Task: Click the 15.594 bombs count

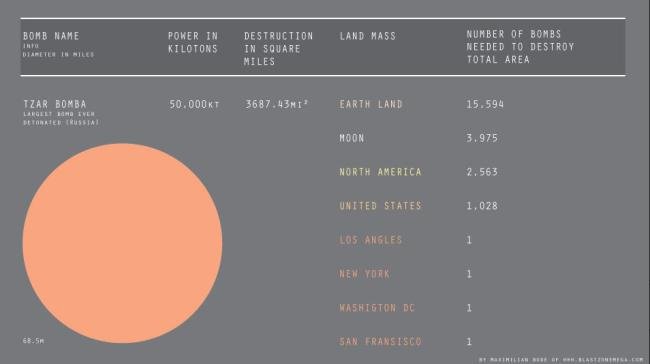Action: (x=485, y=104)
